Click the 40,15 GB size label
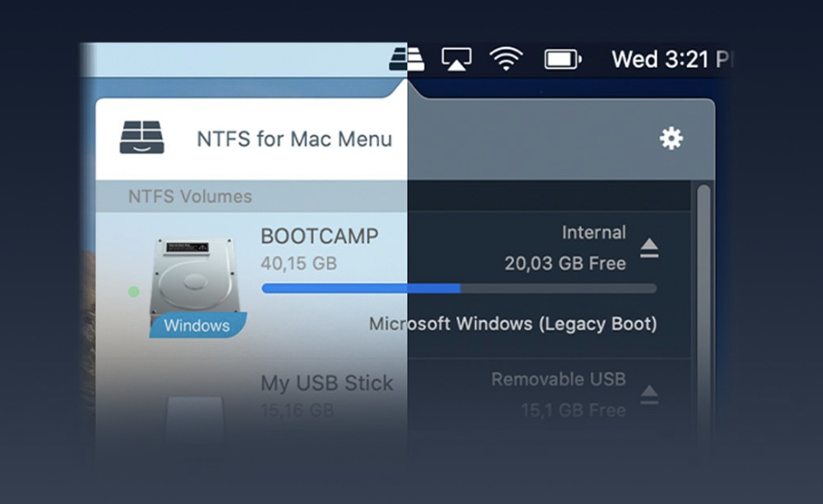 pyautogui.click(x=299, y=263)
